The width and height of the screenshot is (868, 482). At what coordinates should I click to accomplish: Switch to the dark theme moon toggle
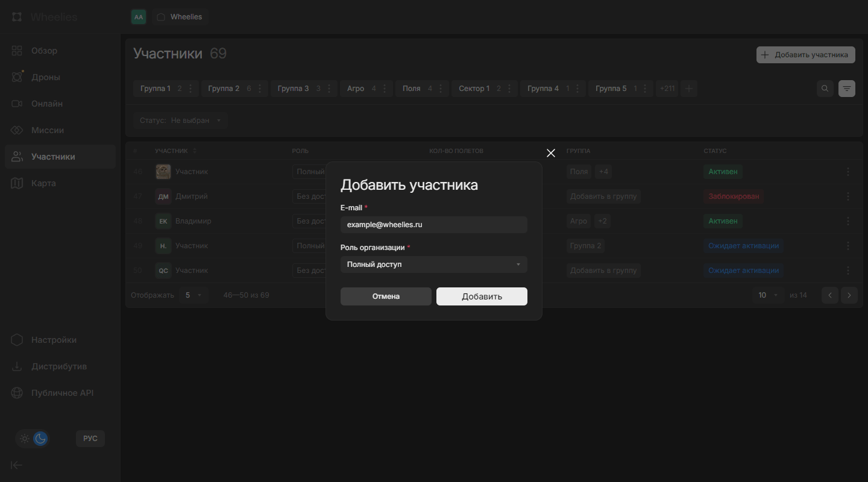[40, 439]
